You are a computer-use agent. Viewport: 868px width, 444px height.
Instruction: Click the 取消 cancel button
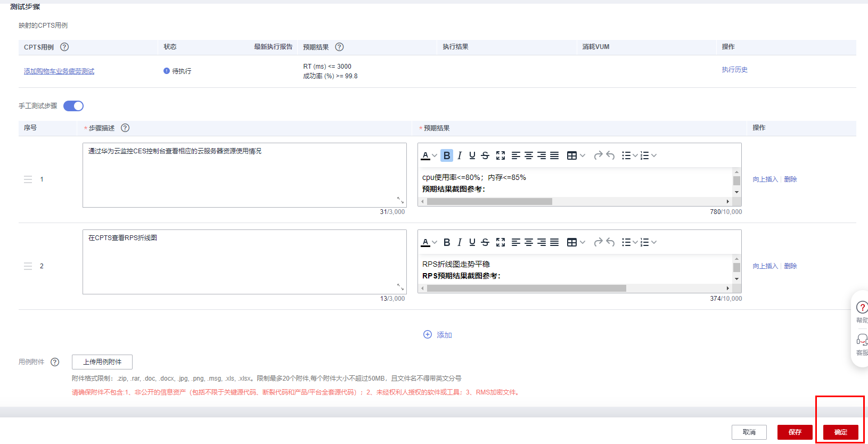point(749,432)
